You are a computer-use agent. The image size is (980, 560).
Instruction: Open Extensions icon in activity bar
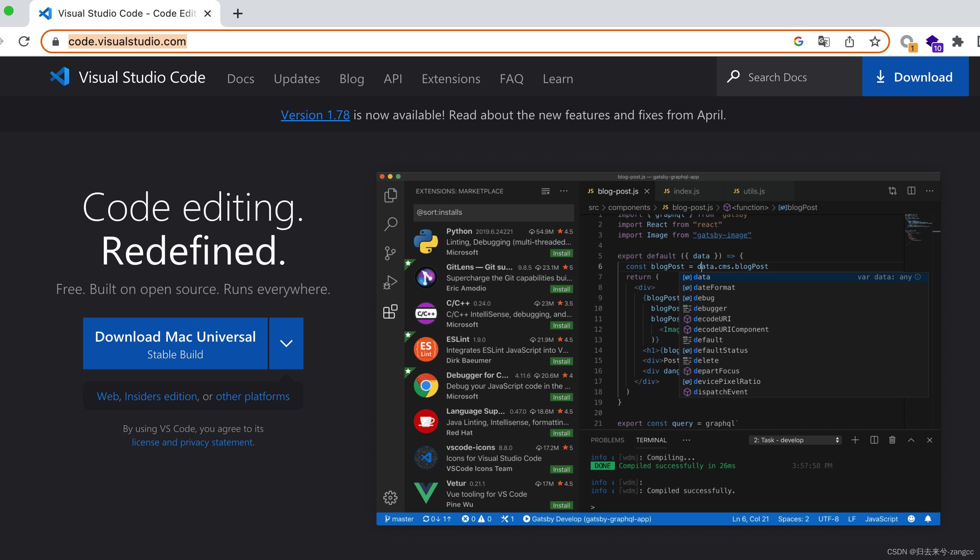[390, 311]
